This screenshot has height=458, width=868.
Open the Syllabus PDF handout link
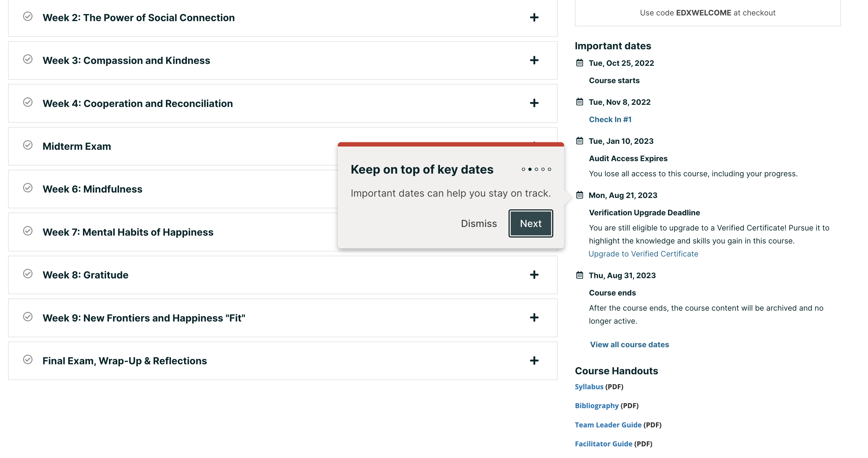coord(589,386)
